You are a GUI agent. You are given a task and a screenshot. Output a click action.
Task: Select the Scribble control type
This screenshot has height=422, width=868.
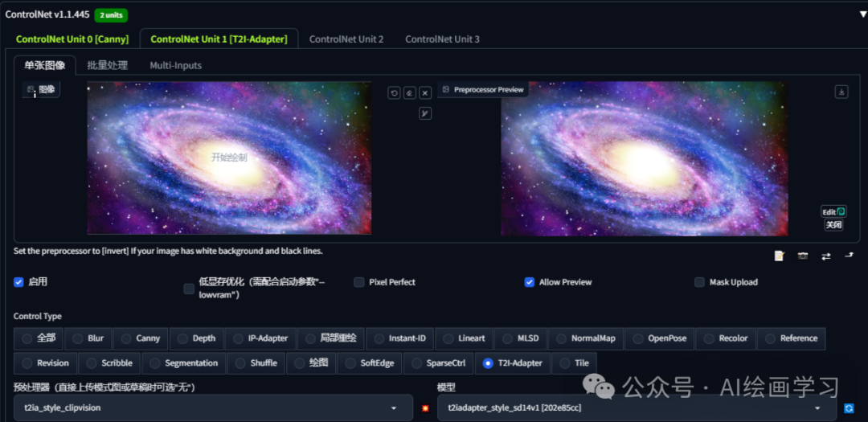coord(109,363)
